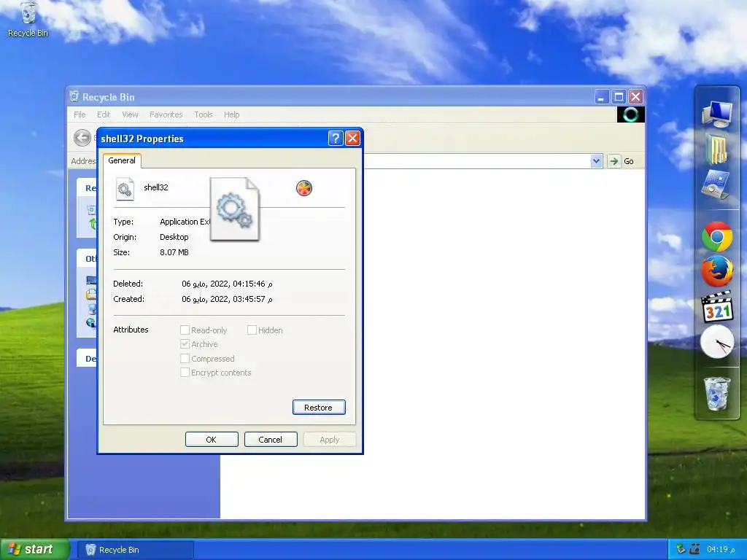
Task: Click the help question mark button
Action: (336, 138)
